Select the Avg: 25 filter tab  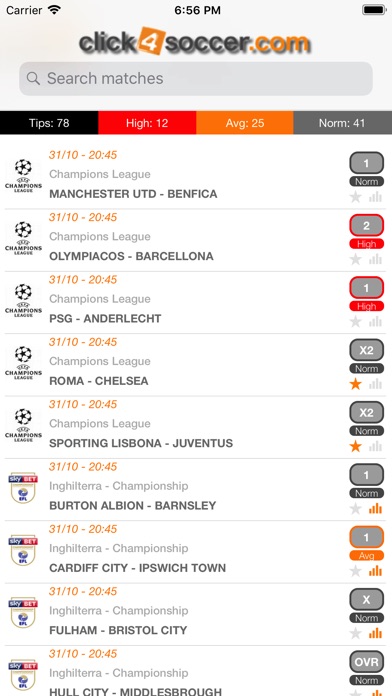tap(245, 123)
